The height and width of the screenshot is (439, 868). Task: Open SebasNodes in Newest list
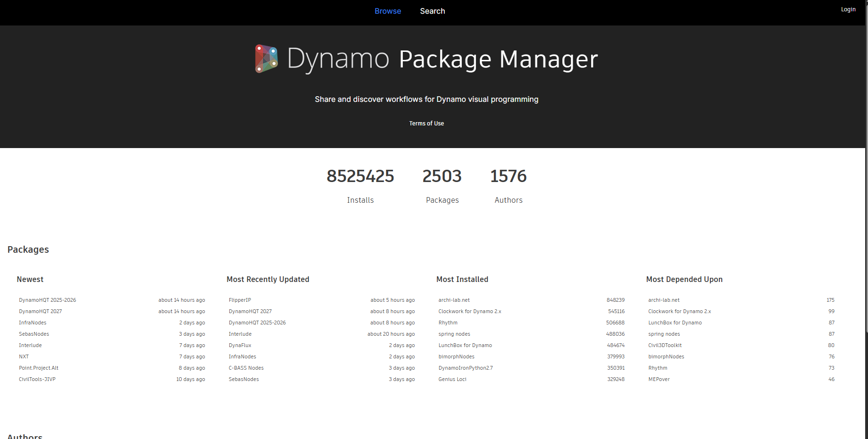point(34,334)
